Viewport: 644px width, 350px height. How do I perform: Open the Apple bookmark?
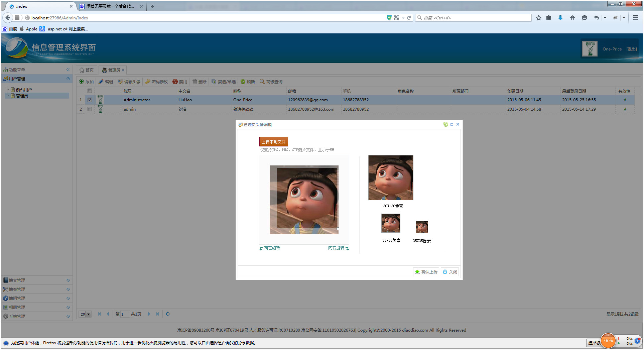(x=28, y=29)
